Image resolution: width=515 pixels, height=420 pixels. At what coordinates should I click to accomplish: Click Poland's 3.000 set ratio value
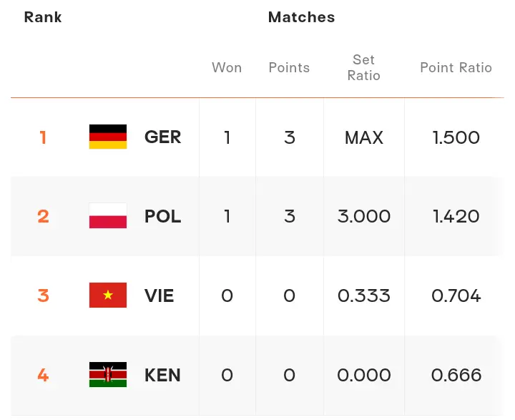point(363,216)
